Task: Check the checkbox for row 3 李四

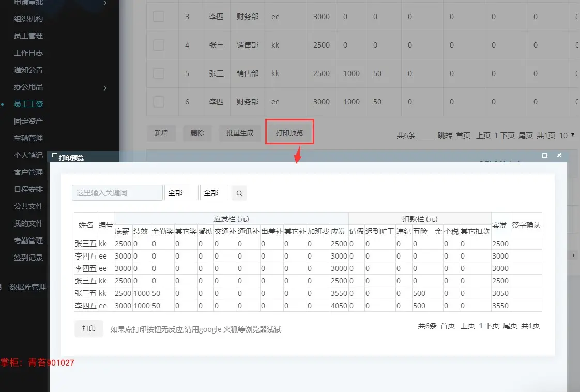Action: pyautogui.click(x=159, y=17)
